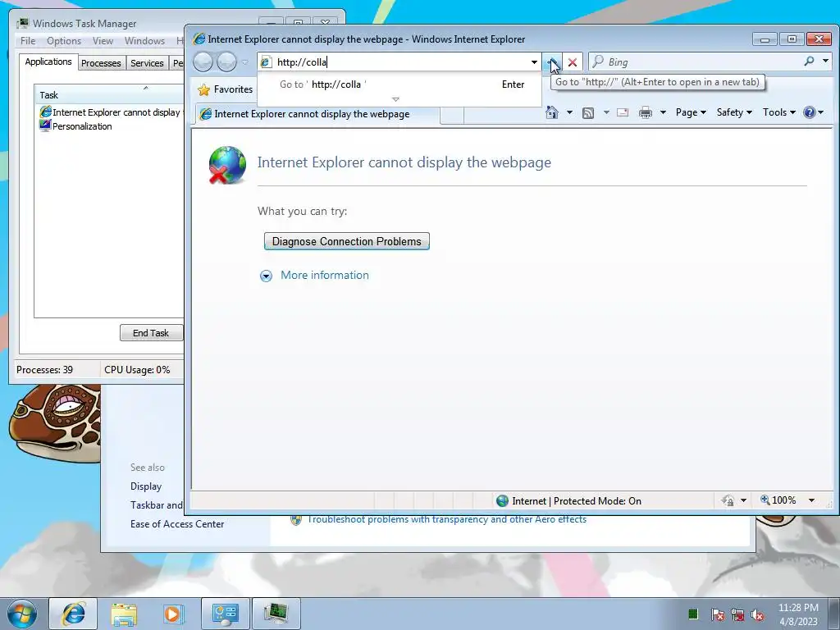
Task: Click the muted volume tray icon
Action: (757, 614)
